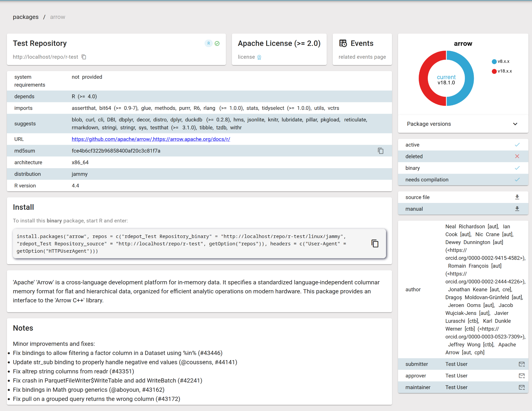The height and width of the screenshot is (411, 532).
Task: Click the architecture value 'x86_64'
Action: click(x=80, y=162)
